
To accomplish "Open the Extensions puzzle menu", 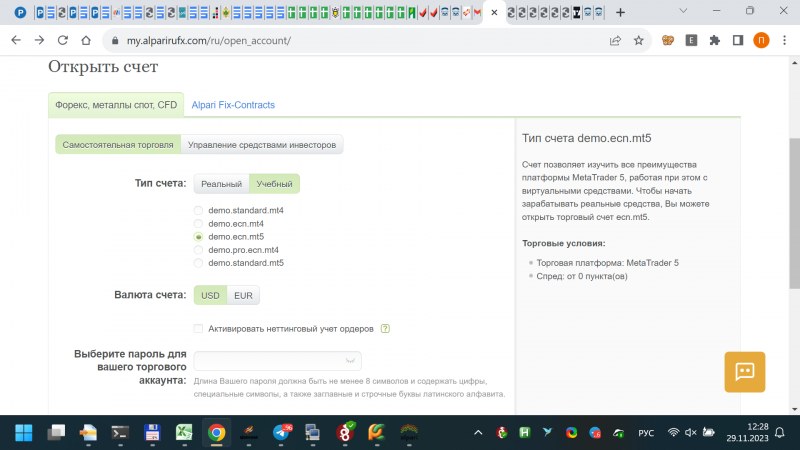I will 715,40.
